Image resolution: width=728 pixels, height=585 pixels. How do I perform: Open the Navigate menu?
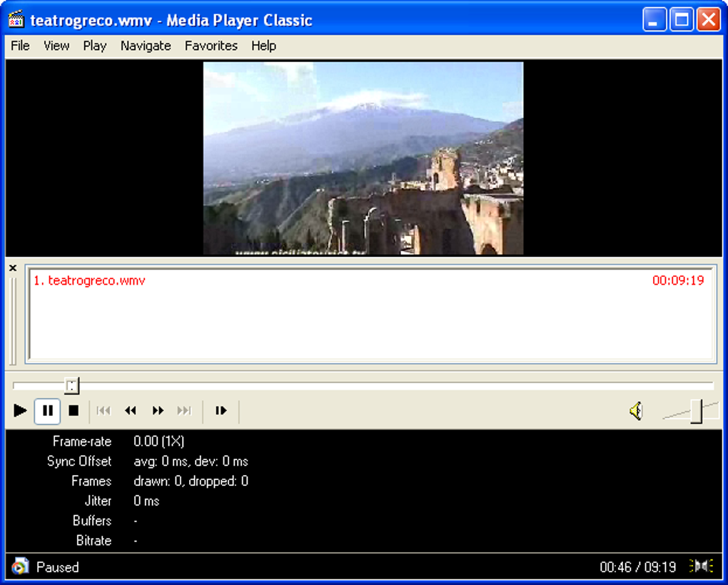click(146, 46)
